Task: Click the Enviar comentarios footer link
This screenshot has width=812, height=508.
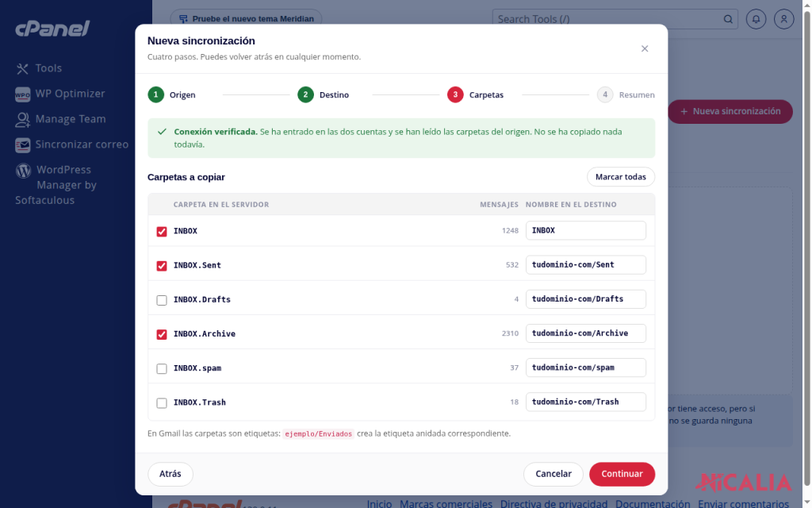Action: [743, 503]
